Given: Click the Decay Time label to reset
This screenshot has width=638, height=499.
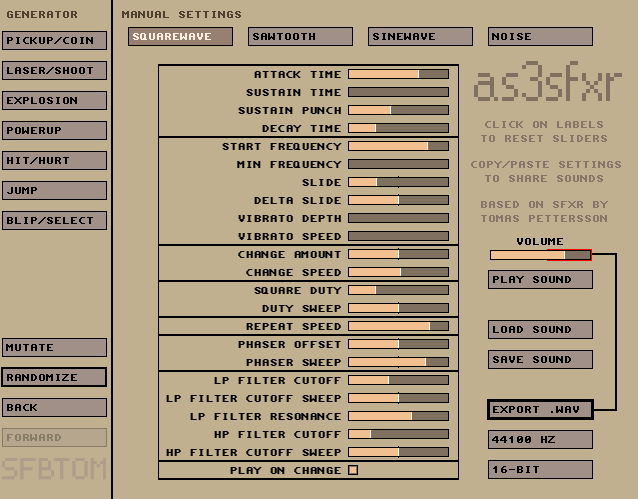Looking at the screenshot, I should point(302,129).
